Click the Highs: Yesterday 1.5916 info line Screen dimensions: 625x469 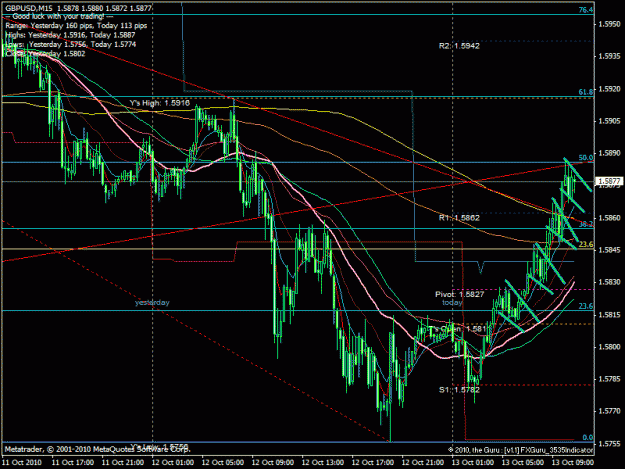click(70, 35)
